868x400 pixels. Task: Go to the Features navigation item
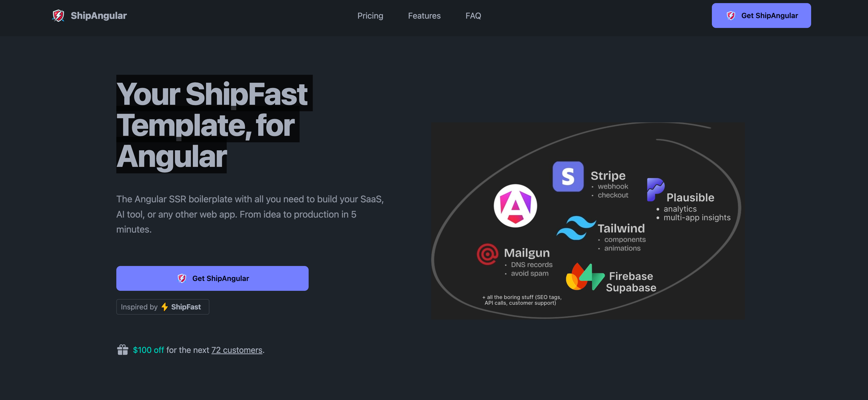point(424,16)
